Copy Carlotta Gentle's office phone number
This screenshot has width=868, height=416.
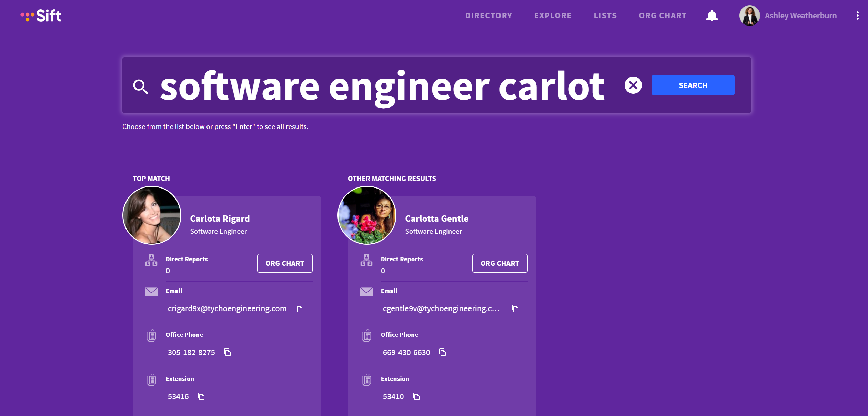pyautogui.click(x=443, y=352)
